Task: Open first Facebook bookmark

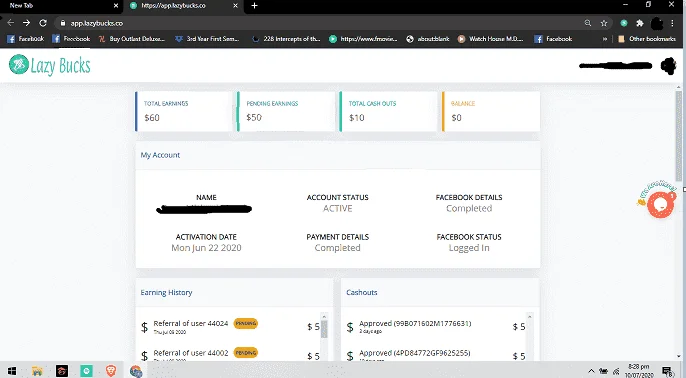Action: (x=25, y=39)
